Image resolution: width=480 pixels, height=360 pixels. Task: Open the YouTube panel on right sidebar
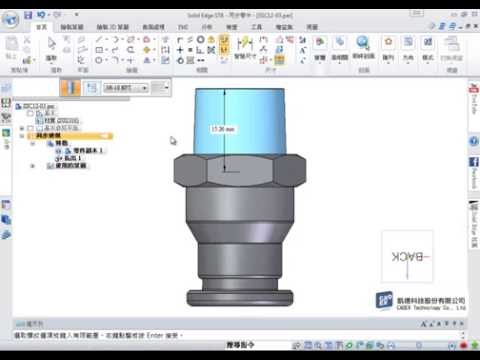pos(474,99)
